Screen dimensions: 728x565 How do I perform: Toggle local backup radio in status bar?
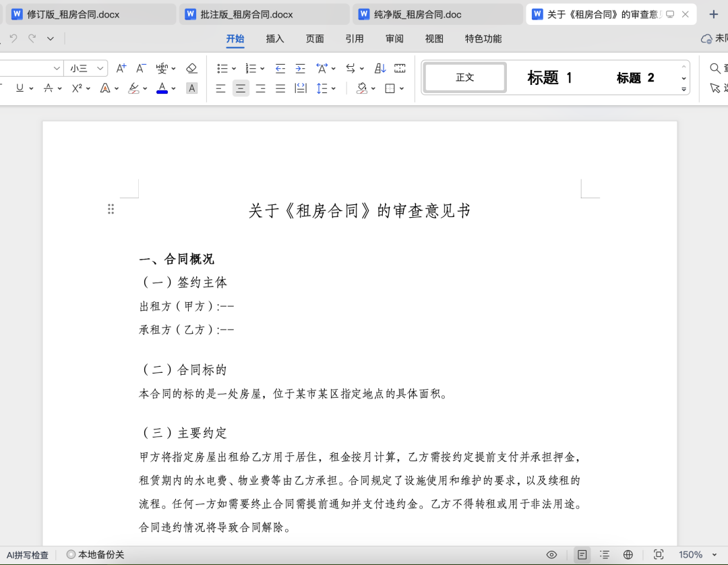coord(71,554)
